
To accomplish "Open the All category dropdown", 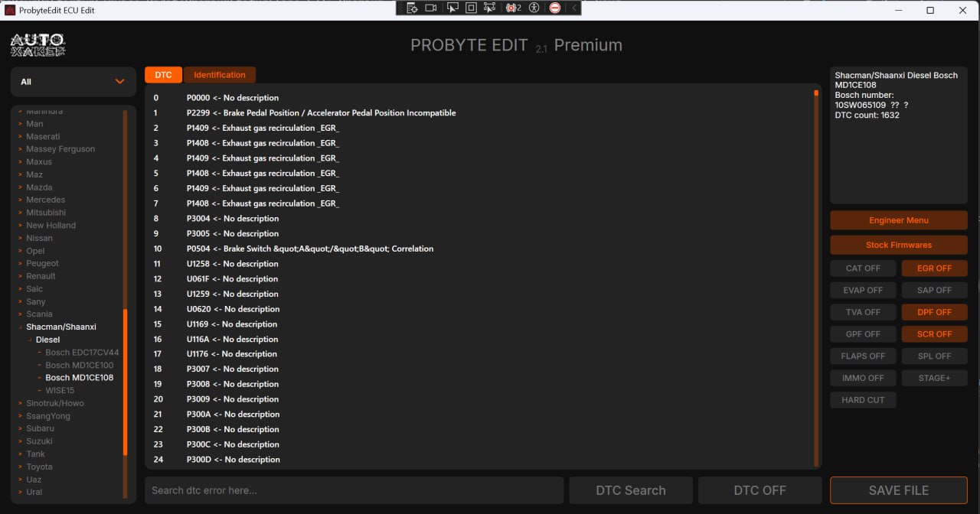I will pyautogui.click(x=73, y=82).
